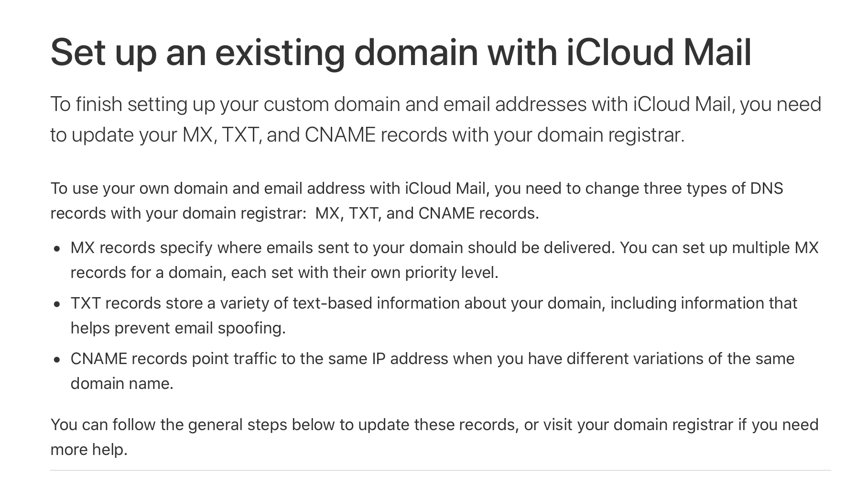The image size is (868, 488).
Task: Click the bullet point before "MX records specify"
Action: (x=57, y=249)
